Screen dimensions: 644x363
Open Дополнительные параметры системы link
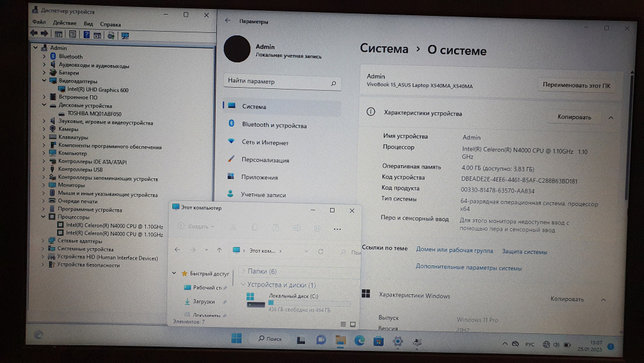pyautogui.click(x=469, y=267)
